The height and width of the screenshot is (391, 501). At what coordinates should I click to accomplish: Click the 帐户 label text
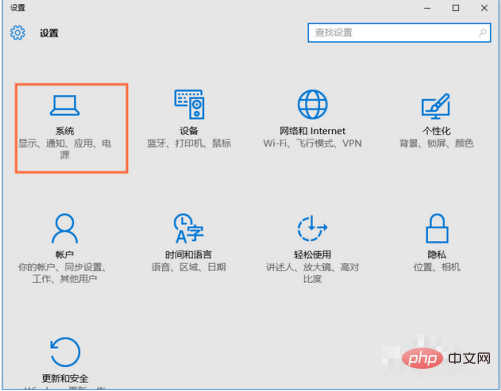(65, 255)
